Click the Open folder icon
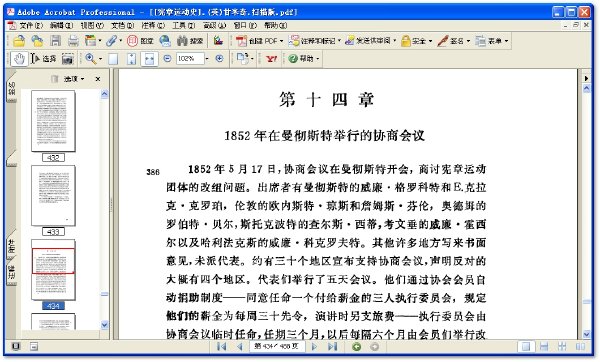 pyautogui.click(x=19, y=41)
